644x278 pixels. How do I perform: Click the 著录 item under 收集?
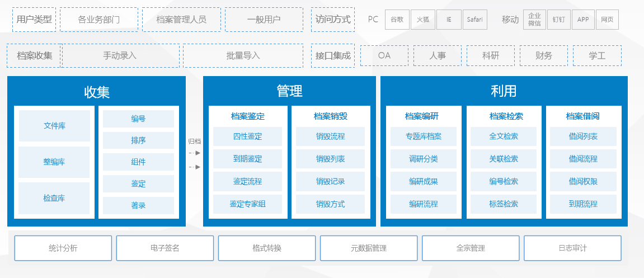click(x=138, y=205)
